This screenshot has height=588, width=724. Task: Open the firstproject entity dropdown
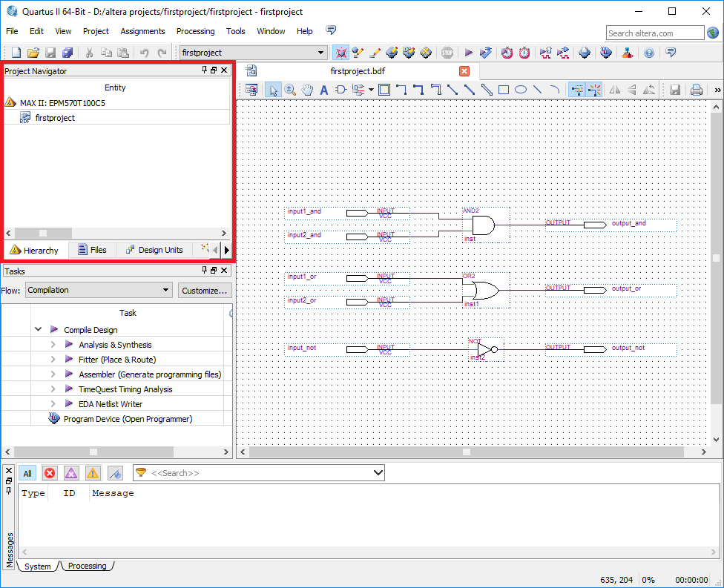(253, 53)
